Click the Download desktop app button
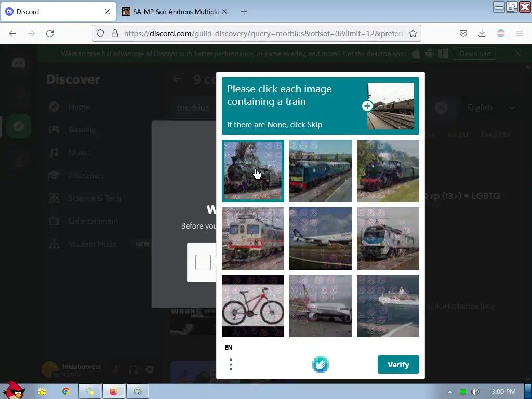 coord(475,54)
